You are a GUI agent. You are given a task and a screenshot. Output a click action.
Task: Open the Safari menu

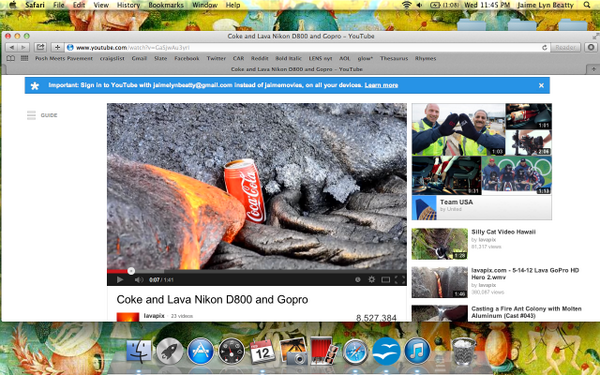pyautogui.click(x=35, y=5)
